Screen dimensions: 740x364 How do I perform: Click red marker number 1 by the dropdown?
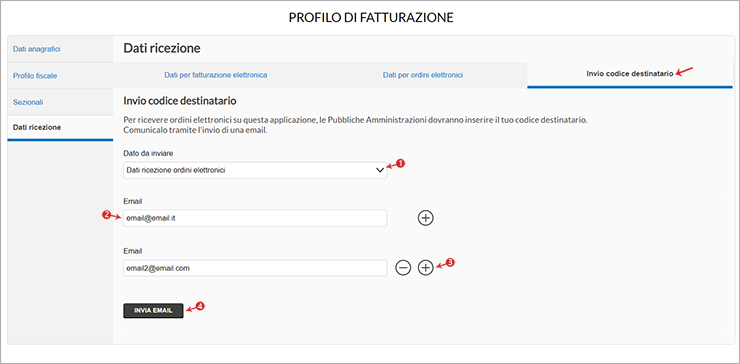(401, 164)
